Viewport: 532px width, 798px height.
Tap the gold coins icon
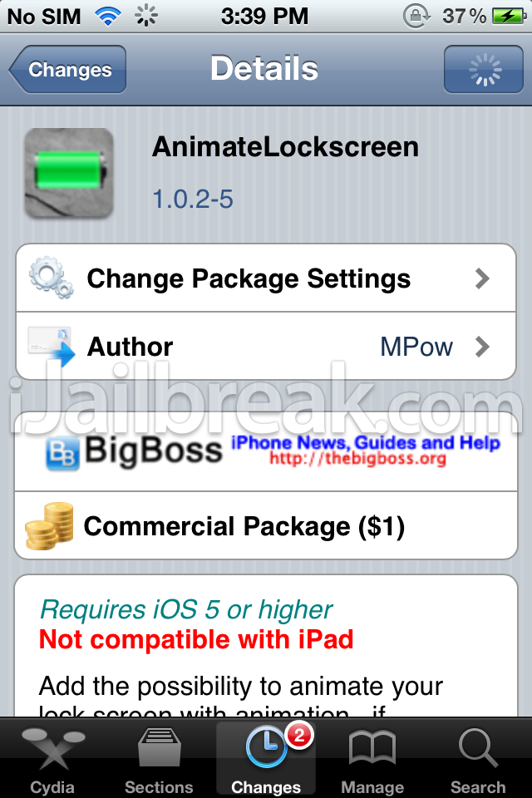pyautogui.click(x=49, y=525)
